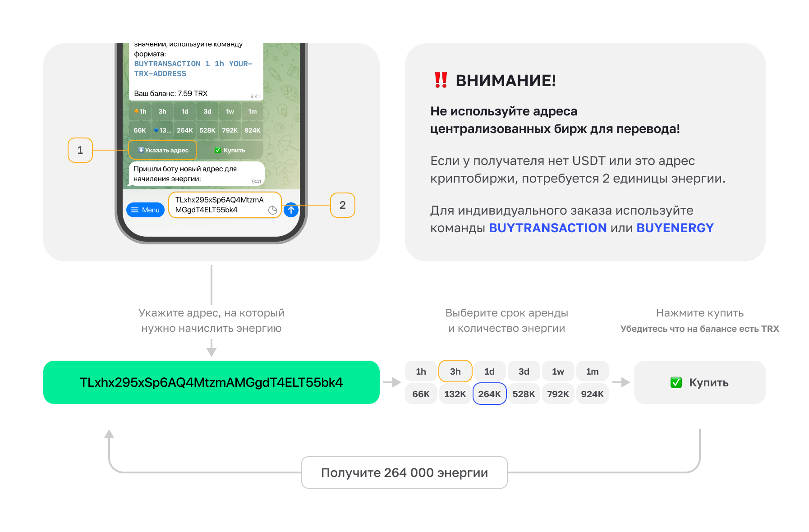Tap the blue send arrow icon

click(x=291, y=210)
